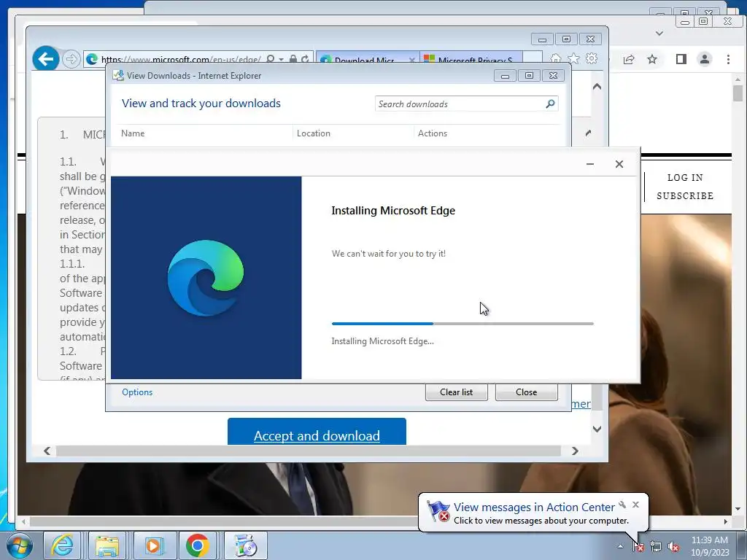Open address bar search dropdown arrow in IE

coord(281,60)
